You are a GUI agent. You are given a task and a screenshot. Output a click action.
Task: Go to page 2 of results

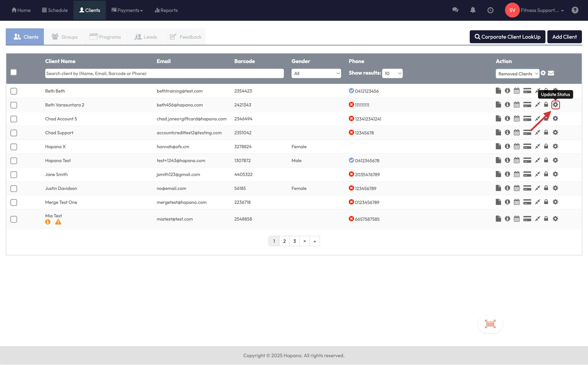[284, 241]
